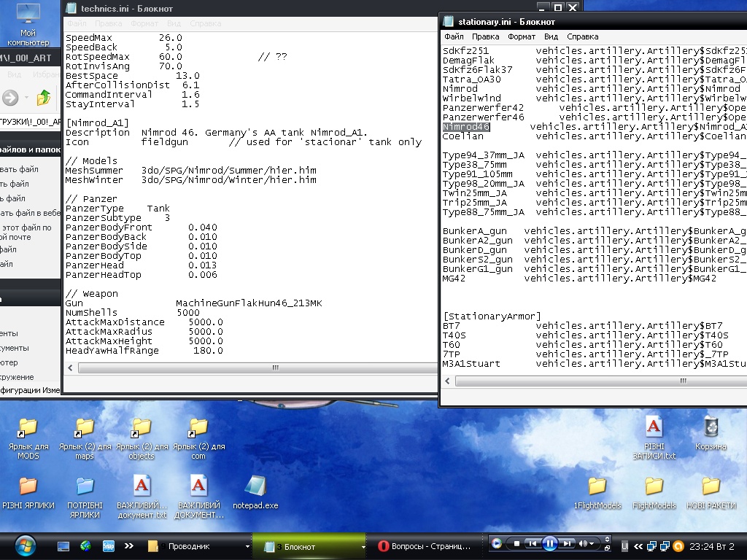The width and height of the screenshot is (747, 560).
Task: Open Файл menu in stationary.ini Notepad
Action: (454, 36)
